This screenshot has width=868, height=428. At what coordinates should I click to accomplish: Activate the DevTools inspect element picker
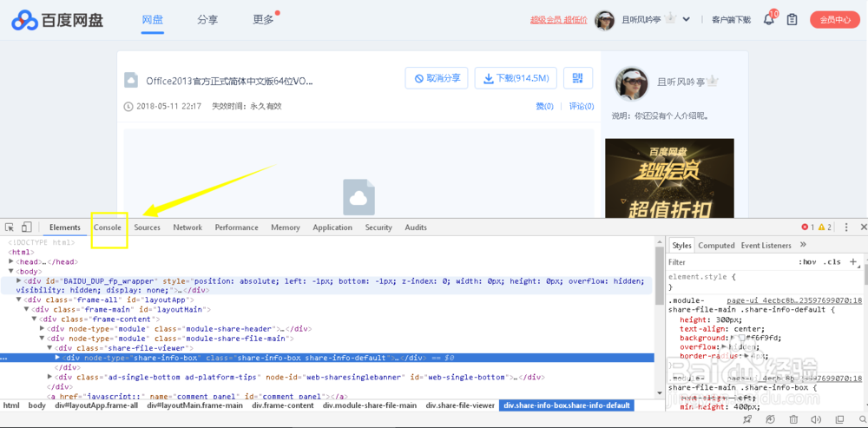coord(10,227)
